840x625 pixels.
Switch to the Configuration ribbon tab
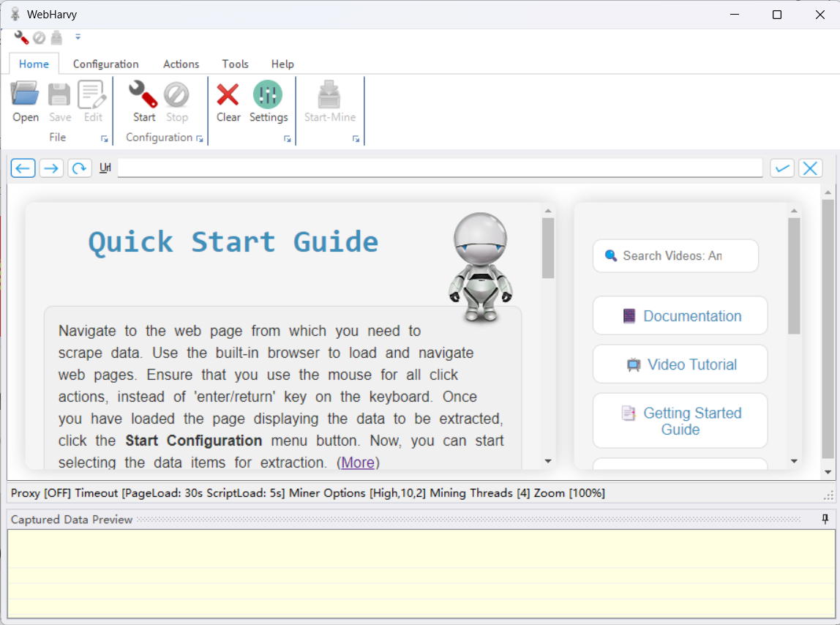coord(105,64)
